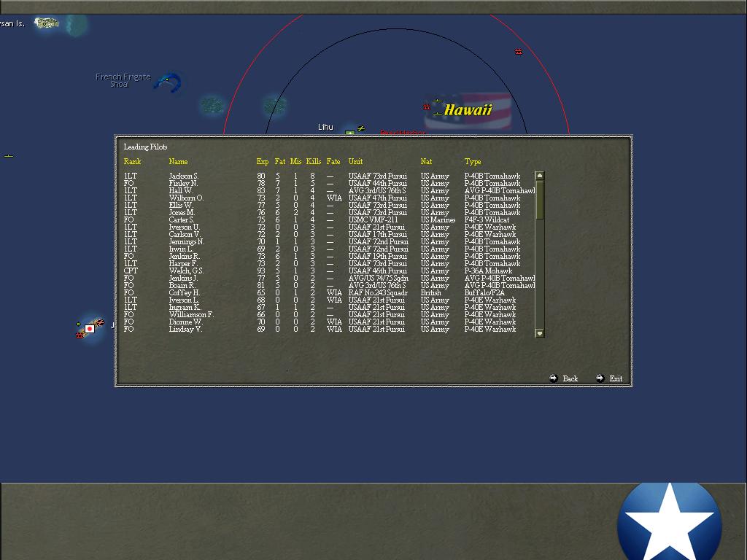
Task: Select pilot Irwin L. row
Action: tap(329, 249)
